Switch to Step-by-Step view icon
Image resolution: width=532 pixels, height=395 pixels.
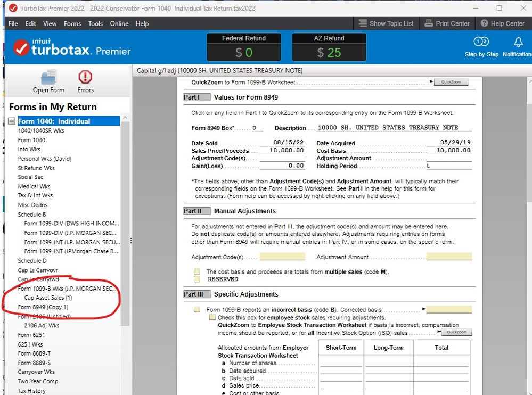tap(481, 42)
